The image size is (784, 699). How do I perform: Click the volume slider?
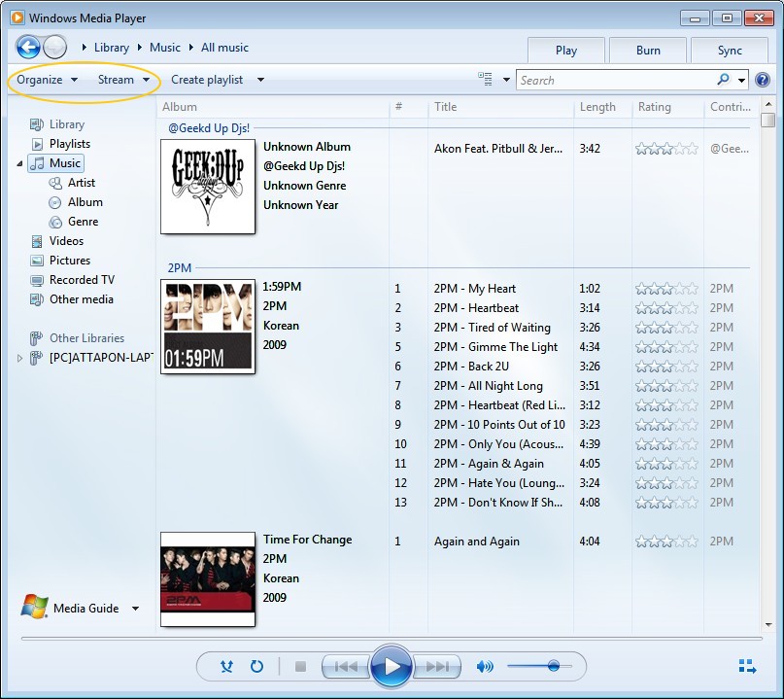539,666
